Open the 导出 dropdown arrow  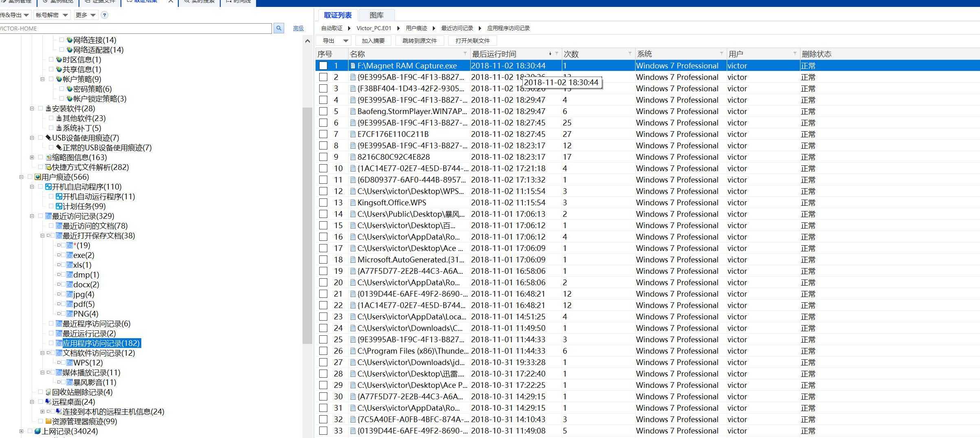click(346, 41)
